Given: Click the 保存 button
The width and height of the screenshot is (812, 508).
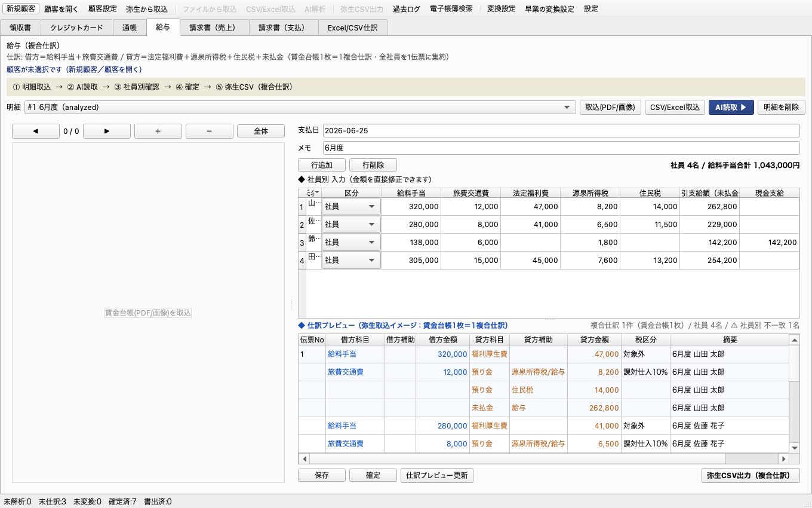Looking at the screenshot, I should tap(322, 475).
